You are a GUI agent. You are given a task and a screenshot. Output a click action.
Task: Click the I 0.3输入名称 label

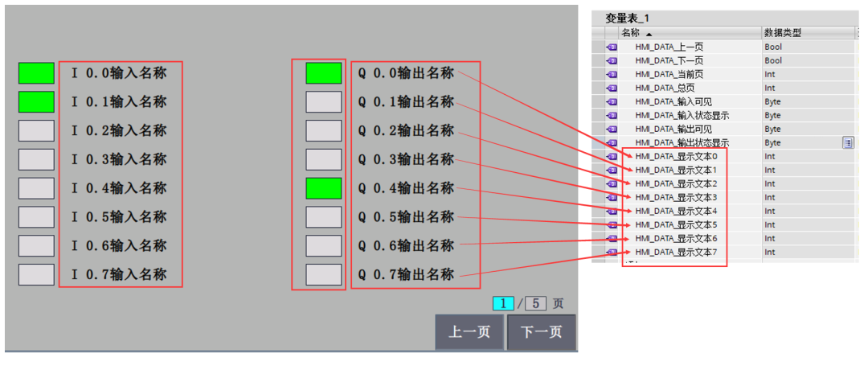[x=118, y=159]
